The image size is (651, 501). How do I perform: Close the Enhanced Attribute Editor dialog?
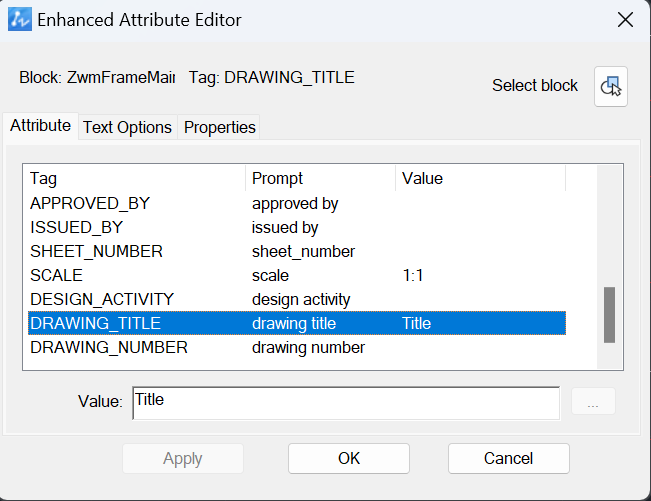[x=625, y=20]
